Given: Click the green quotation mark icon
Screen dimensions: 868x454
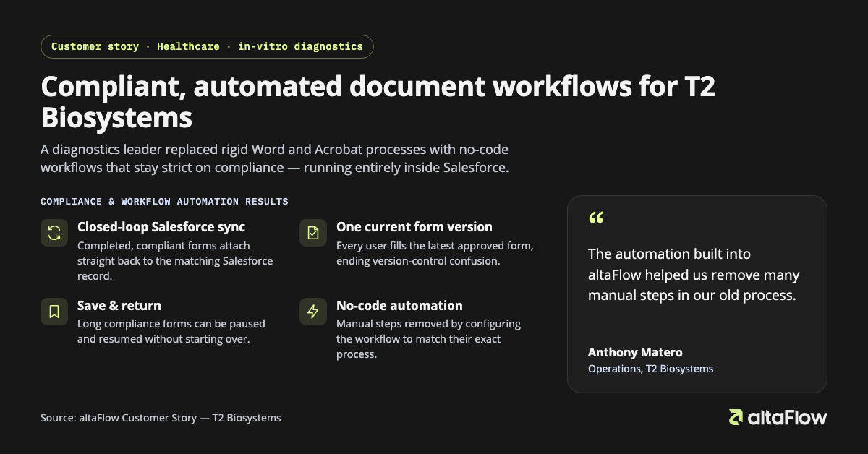Looking at the screenshot, I should pyautogui.click(x=596, y=218).
